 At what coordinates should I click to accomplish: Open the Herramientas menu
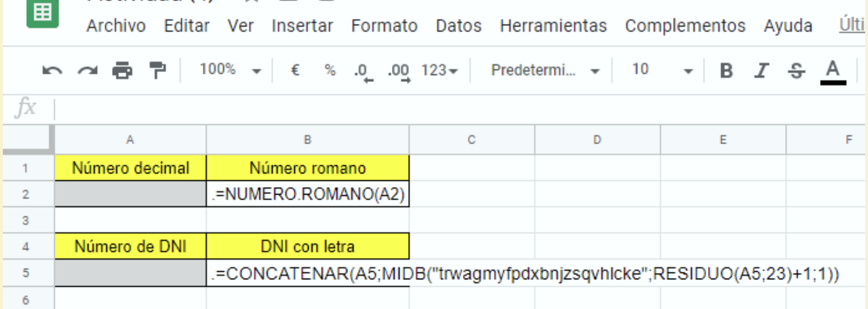(553, 26)
